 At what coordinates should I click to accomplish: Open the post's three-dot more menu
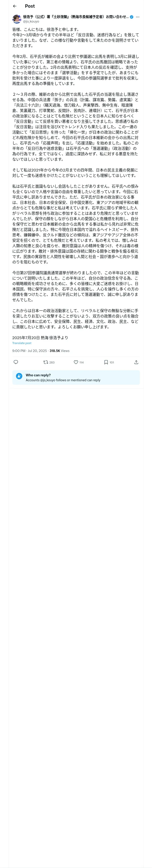click(x=138, y=17)
